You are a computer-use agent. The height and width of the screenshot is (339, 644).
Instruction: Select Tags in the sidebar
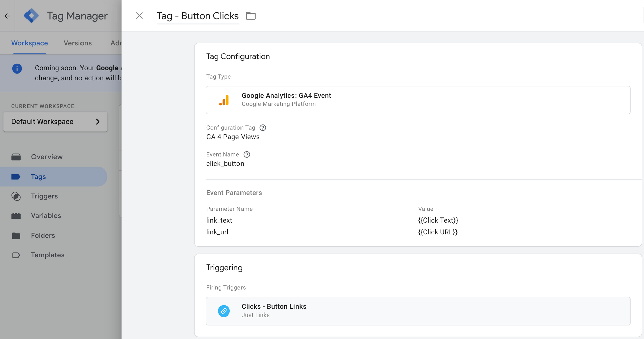[x=53, y=177]
